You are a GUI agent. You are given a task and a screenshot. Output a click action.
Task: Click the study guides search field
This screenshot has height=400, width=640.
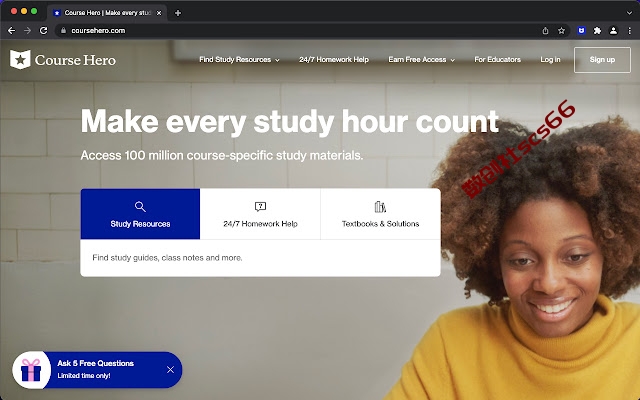(x=260, y=258)
